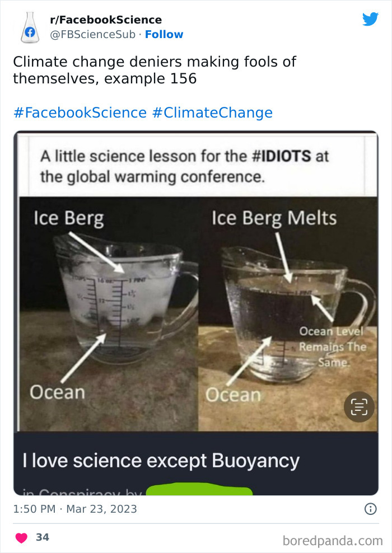
Task: Click the 1:50 PM Mar 23 timestamp
Action: [75, 509]
